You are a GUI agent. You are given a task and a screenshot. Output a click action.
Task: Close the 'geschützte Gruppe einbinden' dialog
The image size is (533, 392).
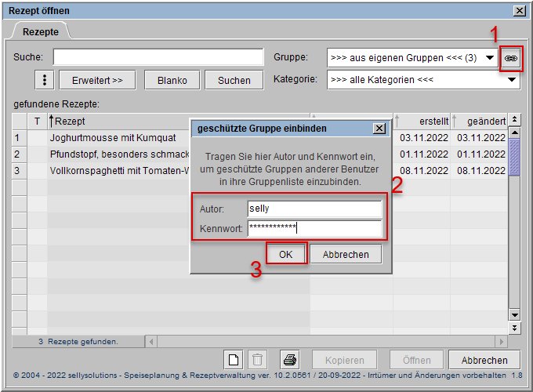[x=379, y=128]
